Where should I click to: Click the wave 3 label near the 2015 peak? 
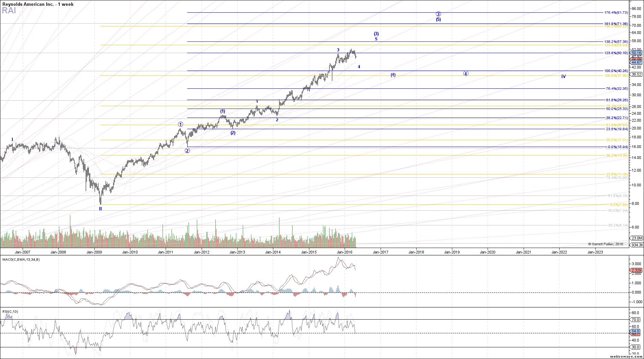point(338,50)
